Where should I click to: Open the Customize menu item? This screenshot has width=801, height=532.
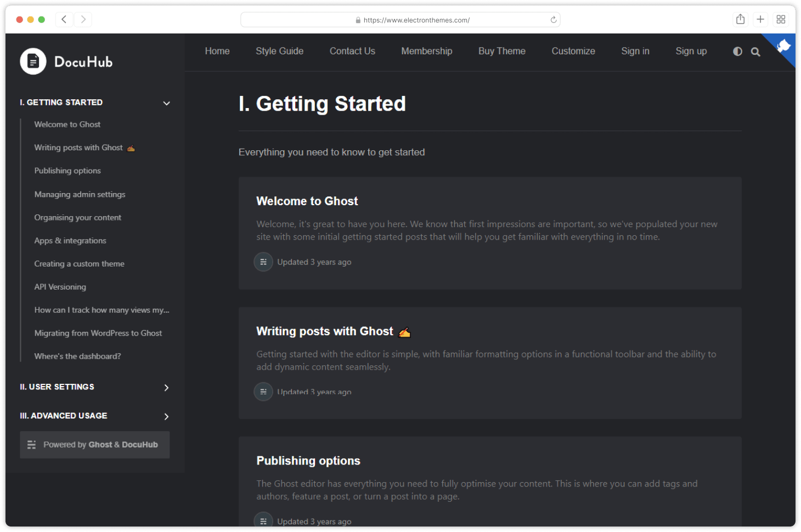573,51
